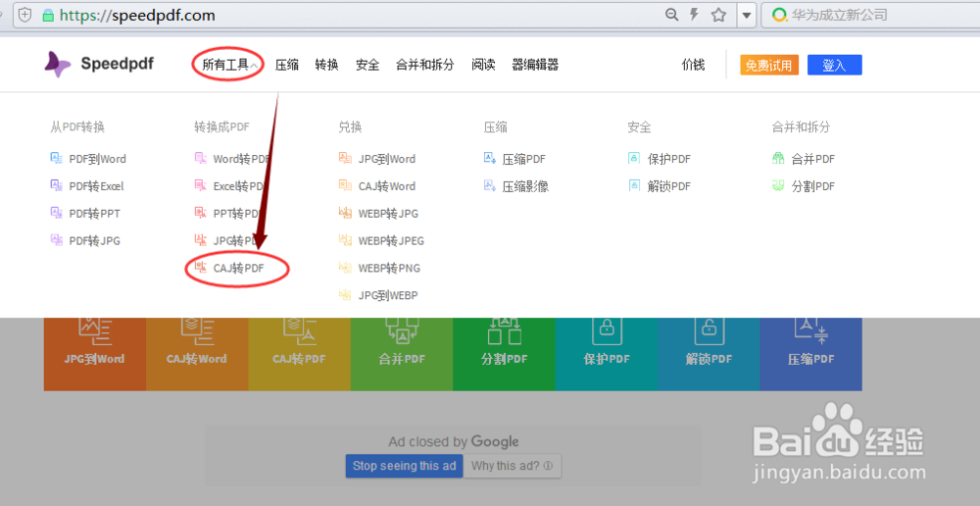Open the 器编辑器 nav item
The image size is (980, 506).
535,65
